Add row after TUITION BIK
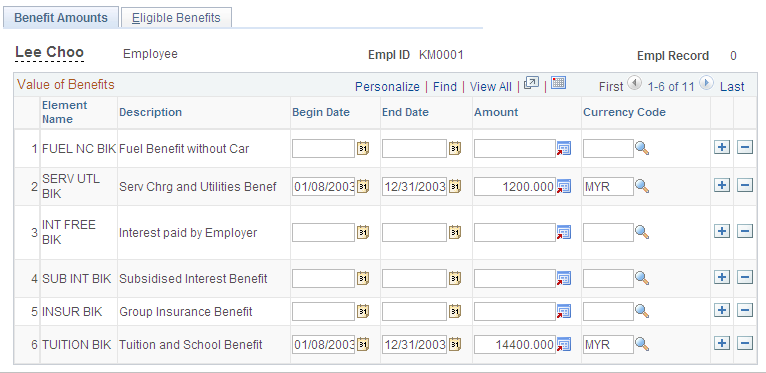 [722, 344]
